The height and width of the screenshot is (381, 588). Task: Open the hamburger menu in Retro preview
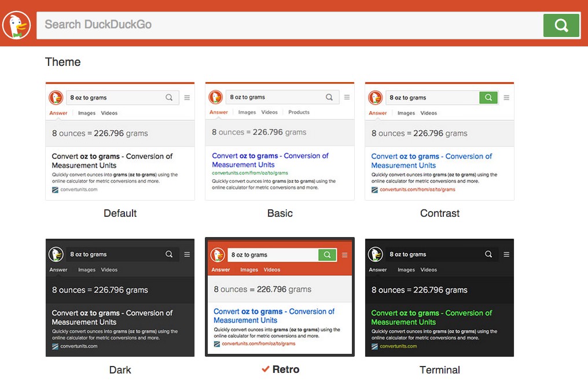coord(344,255)
